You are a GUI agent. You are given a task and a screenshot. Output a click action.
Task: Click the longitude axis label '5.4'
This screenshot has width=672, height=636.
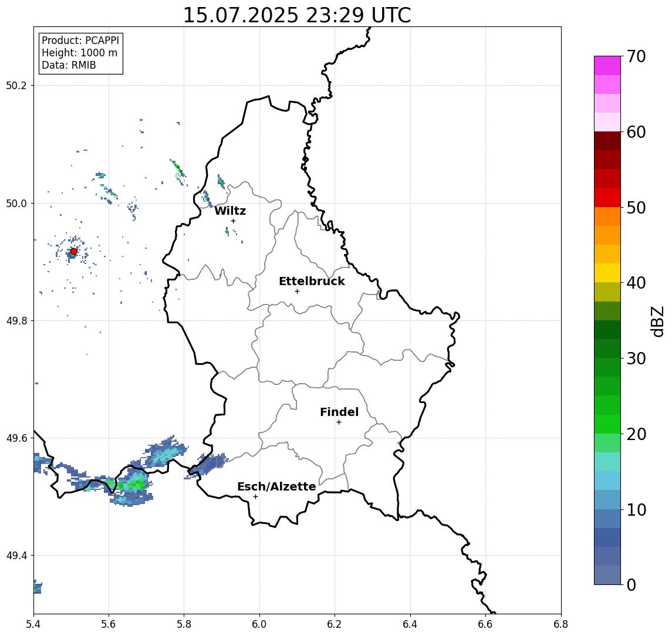(33, 624)
